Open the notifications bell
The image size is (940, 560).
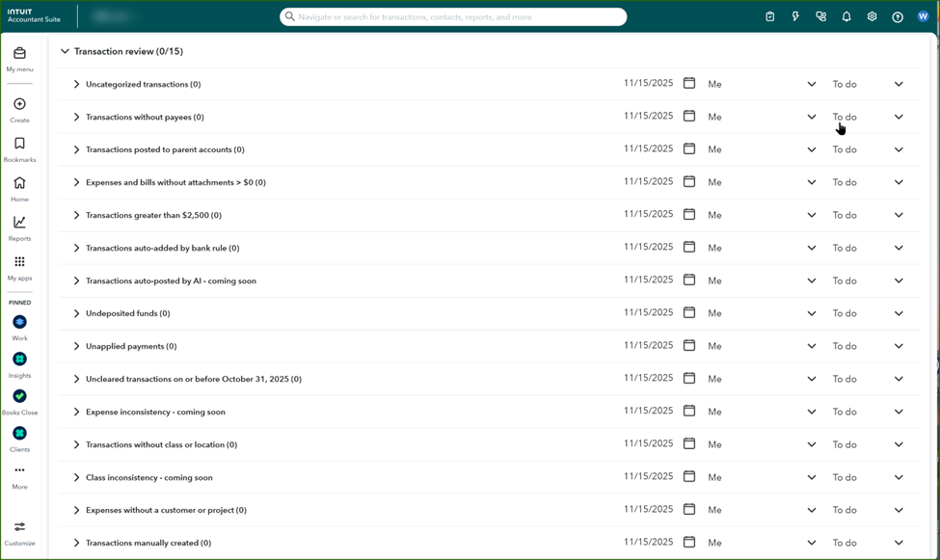[x=846, y=16]
